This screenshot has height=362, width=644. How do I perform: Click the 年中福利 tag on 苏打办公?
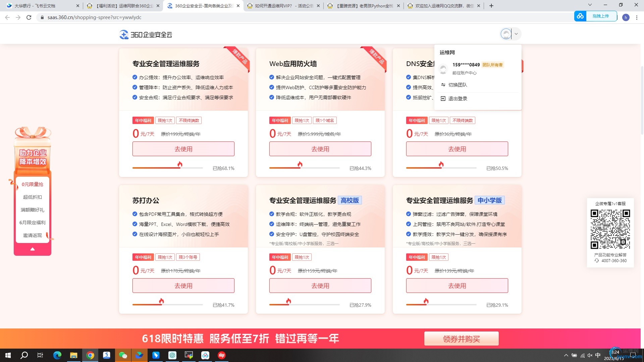click(x=143, y=257)
